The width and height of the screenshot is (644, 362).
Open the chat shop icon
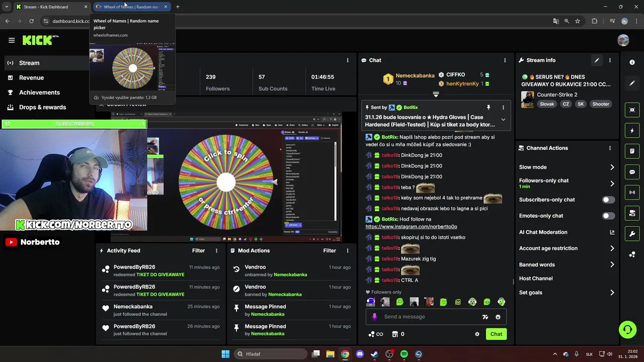(x=395, y=334)
